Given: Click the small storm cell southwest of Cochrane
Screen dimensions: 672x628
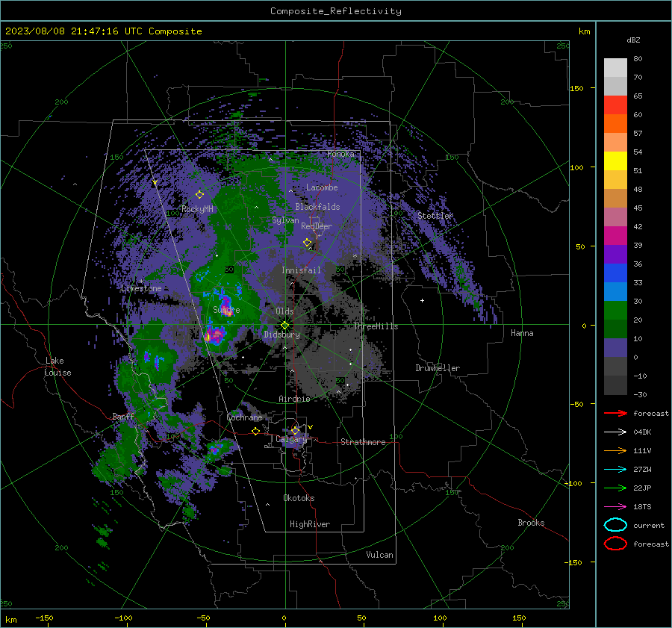Looking at the screenshot, I should point(216,448).
